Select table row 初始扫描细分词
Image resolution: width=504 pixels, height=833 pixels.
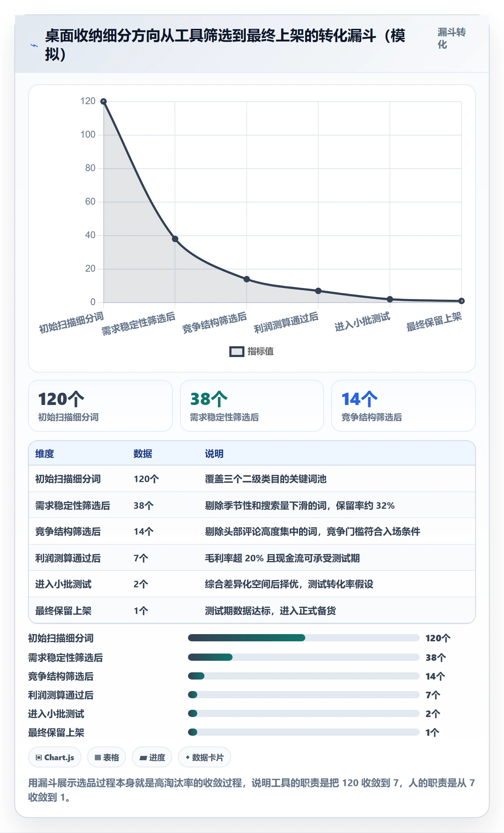(x=252, y=479)
